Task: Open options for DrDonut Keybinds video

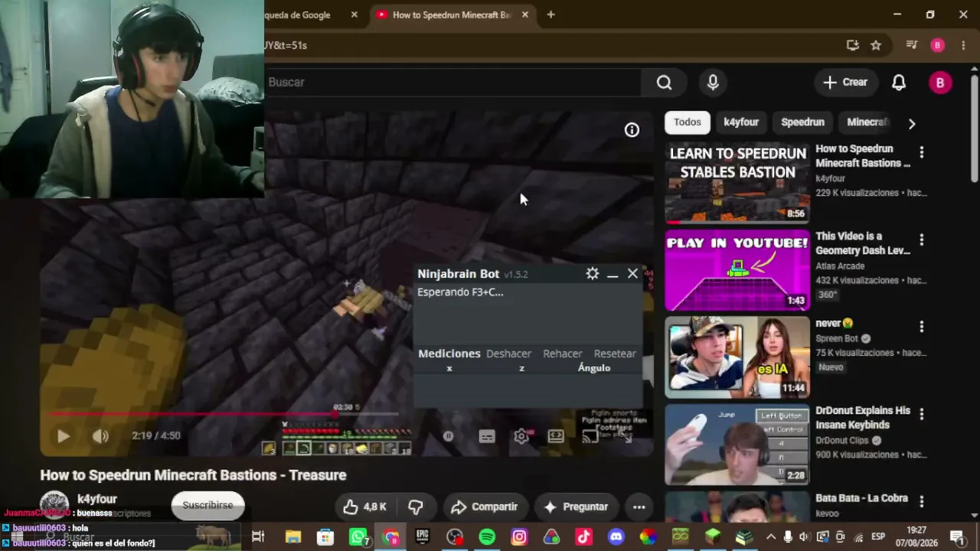Action: (922, 415)
